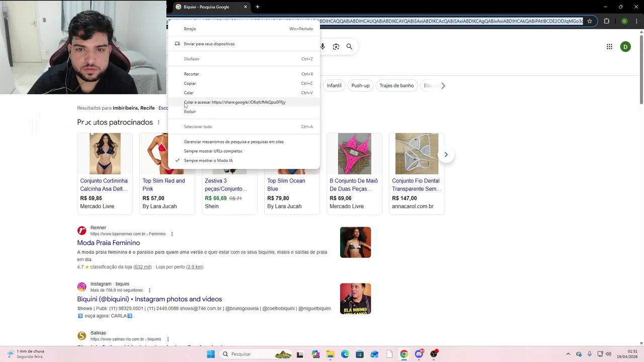Open the clock and date flyout
This screenshot has width=644, height=362.
point(627,354)
